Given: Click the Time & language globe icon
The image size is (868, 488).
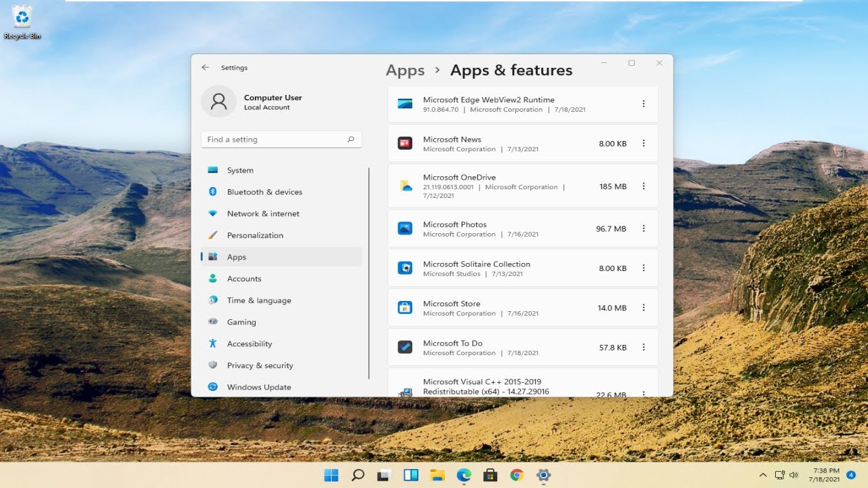Looking at the screenshot, I should (x=213, y=300).
